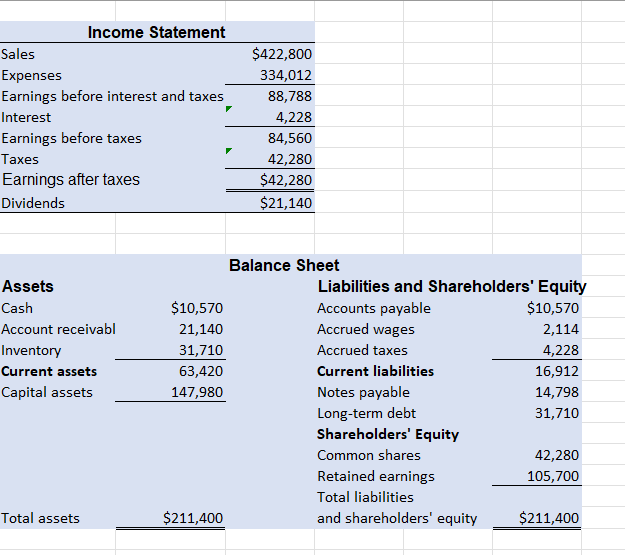Select the Dividends value $21,140
Viewport: 625px width, 555px height.
(x=270, y=203)
